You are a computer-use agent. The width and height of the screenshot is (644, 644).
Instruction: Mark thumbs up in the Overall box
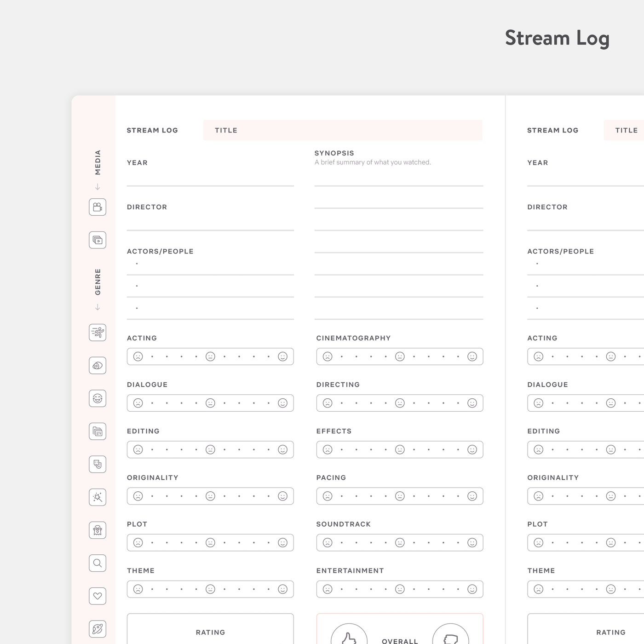point(349,637)
